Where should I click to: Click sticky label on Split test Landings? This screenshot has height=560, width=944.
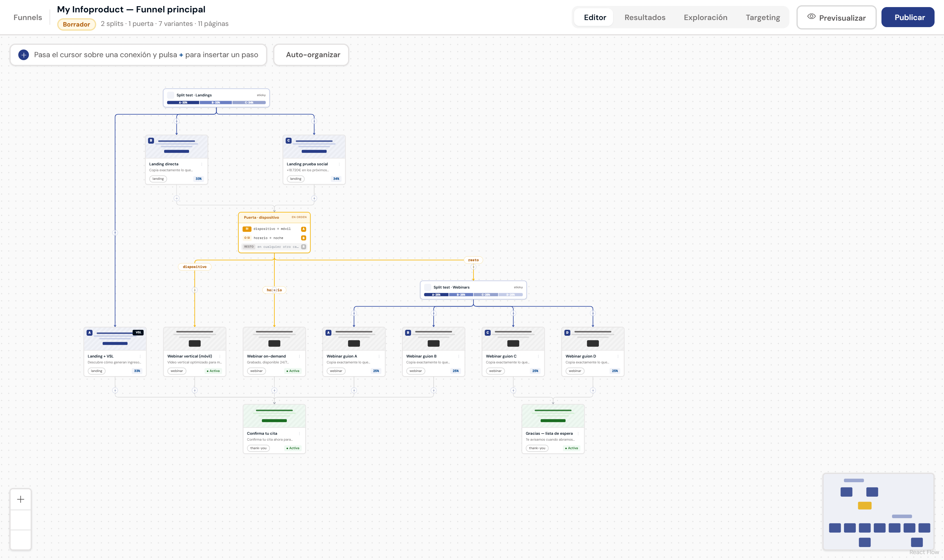coord(261,95)
